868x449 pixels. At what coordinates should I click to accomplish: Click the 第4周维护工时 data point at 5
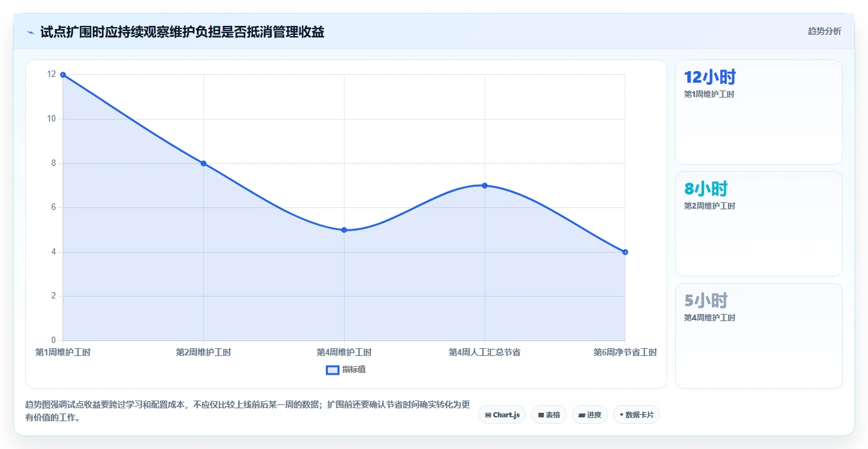coord(344,230)
